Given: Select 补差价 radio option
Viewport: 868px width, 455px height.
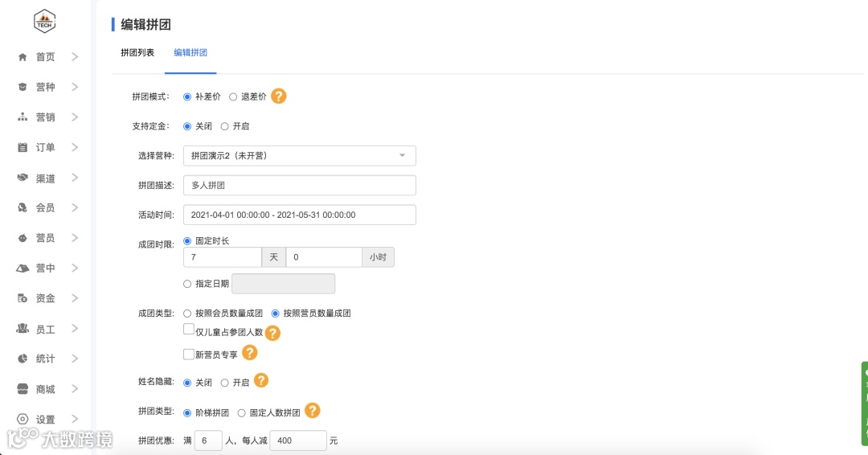Looking at the screenshot, I should tap(187, 96).
